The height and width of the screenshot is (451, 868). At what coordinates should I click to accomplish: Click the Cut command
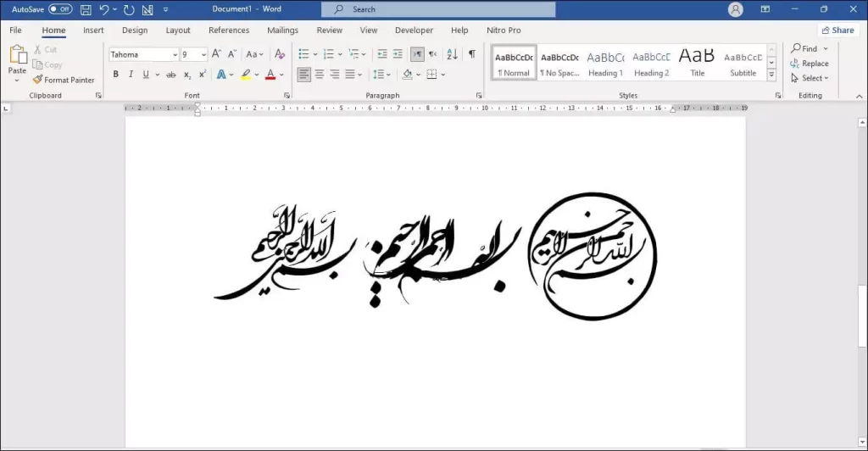click(x=45, y=49)
